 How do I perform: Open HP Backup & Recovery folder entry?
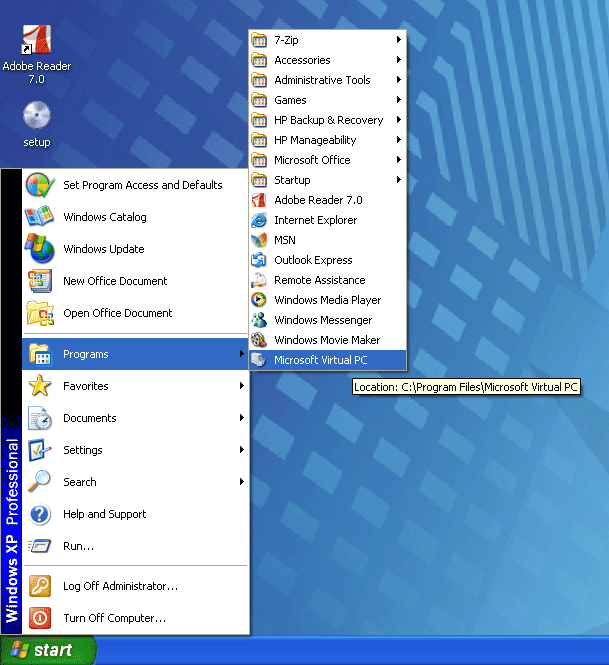tap(327, 120)
